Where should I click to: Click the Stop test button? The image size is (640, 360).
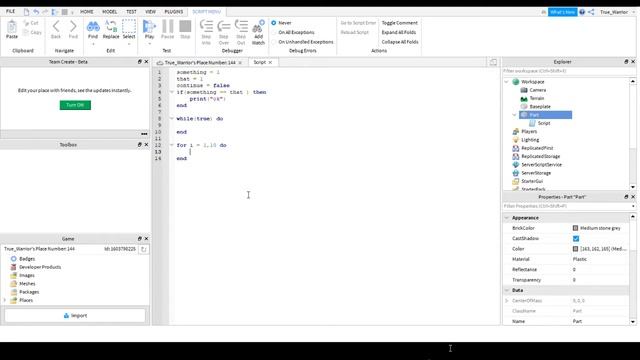[x=185, y=27]
